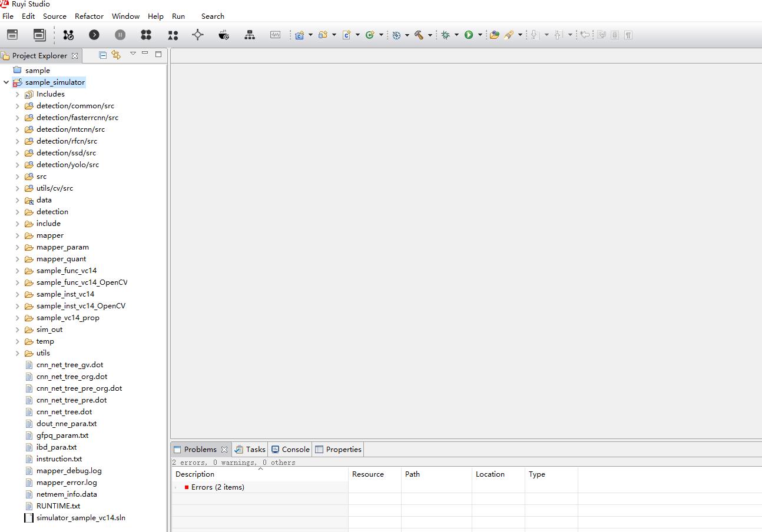The image size is (762, 532).
Task: Open the Run menu
Action: click(178, 16)
